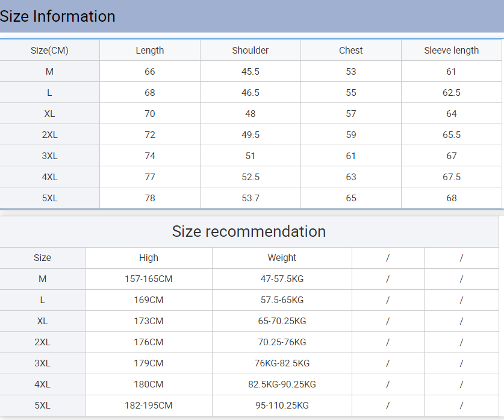Select the 67.5 sleeve length cell

point(451,177)
